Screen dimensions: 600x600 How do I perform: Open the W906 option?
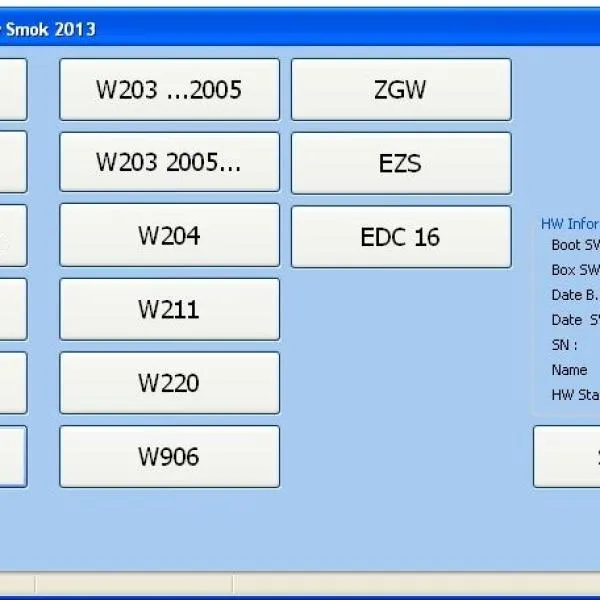pos(169,457)
